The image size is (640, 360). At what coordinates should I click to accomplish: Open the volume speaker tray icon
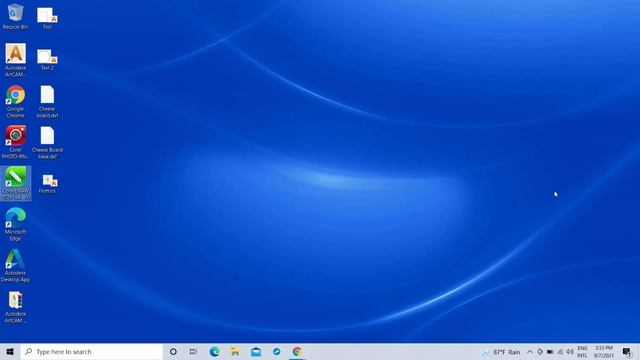point(570,352)
